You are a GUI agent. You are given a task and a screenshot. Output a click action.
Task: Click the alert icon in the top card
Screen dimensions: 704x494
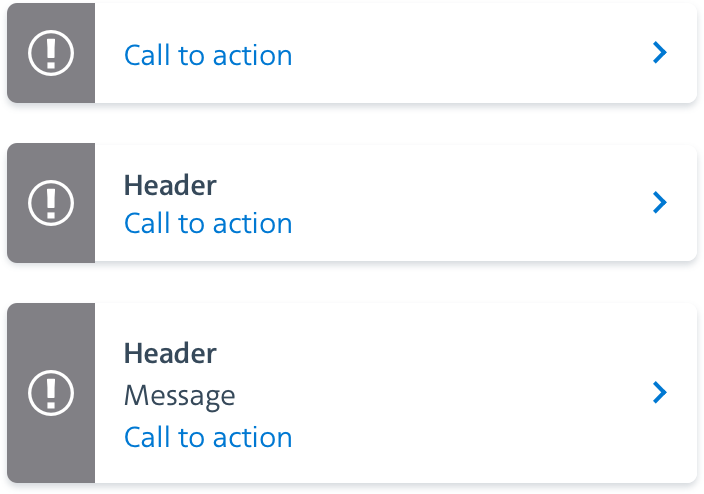pyautogui.click(x=51, y=53)
